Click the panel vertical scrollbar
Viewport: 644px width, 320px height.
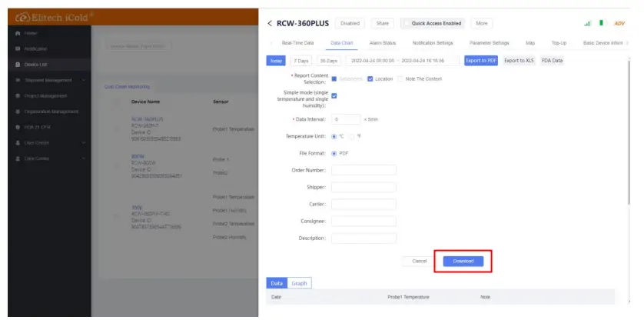click(x=629, y=132)
